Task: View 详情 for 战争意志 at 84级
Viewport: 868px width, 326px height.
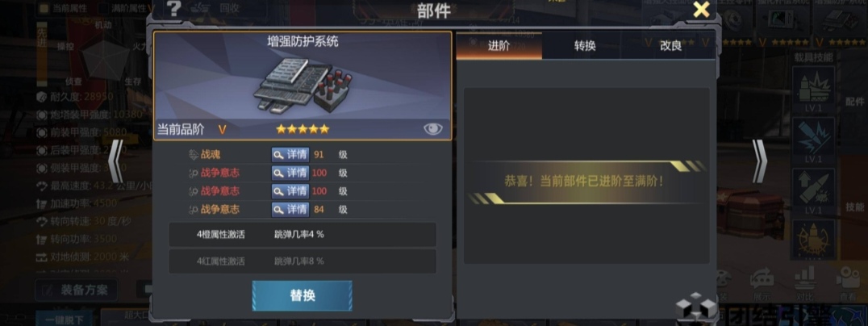Action: pyautogui.click(x=290, y=209)
